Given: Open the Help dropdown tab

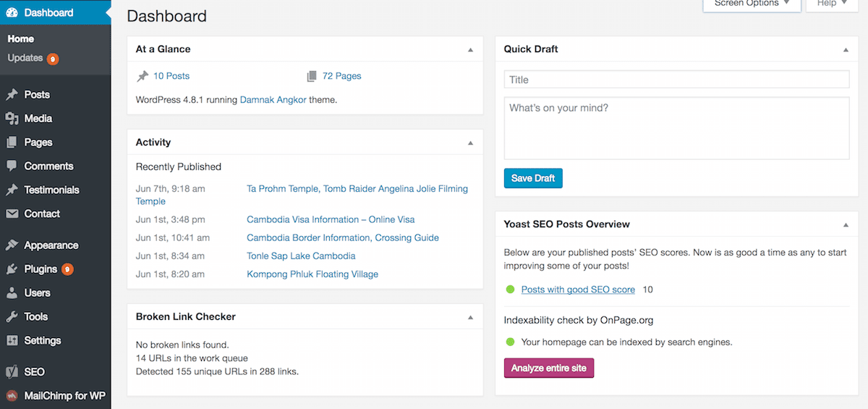Looking at the screenshot, I should tap(832, 4).
